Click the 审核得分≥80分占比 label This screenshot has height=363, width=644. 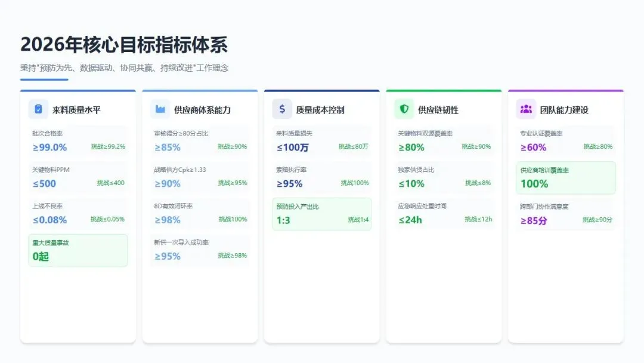tap(181, 133)
